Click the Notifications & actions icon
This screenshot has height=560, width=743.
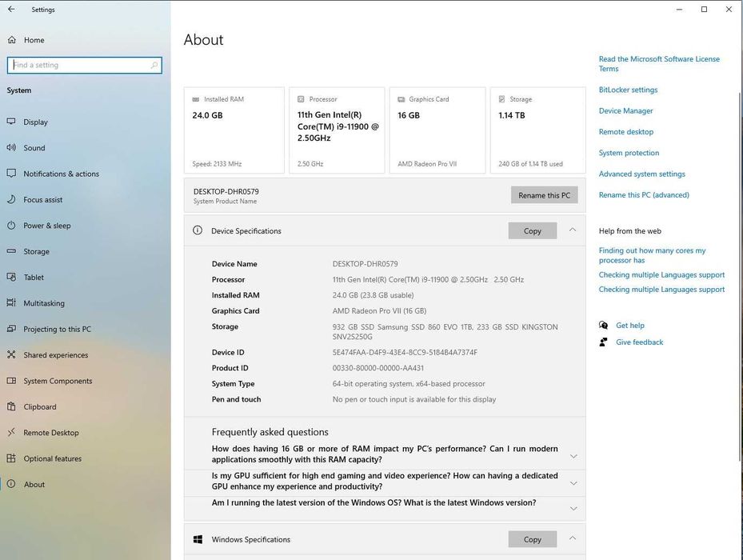(x=11, y=174)
